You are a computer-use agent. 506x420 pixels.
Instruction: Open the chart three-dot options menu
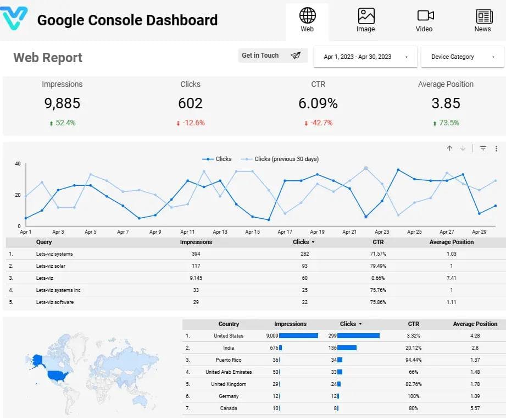[x=496, y=148]
